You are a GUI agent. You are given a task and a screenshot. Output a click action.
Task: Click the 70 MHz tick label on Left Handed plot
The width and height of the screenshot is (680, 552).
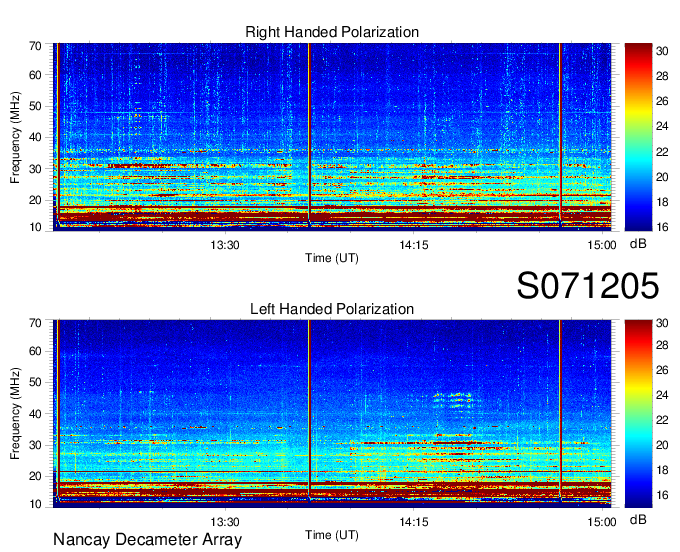[35, 323]
